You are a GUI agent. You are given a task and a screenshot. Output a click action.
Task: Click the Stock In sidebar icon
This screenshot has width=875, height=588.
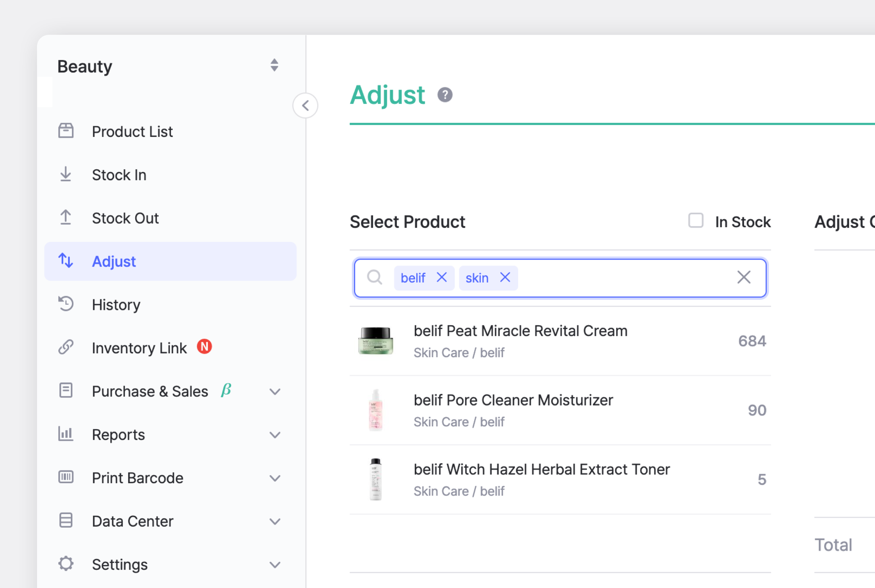click(x=66, y=174)
